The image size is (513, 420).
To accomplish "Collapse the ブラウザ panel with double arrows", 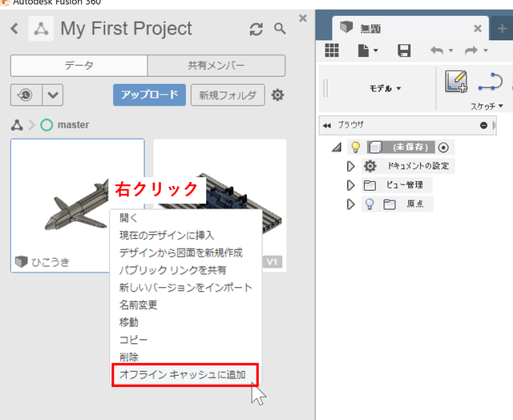I will tap(326, 125).
